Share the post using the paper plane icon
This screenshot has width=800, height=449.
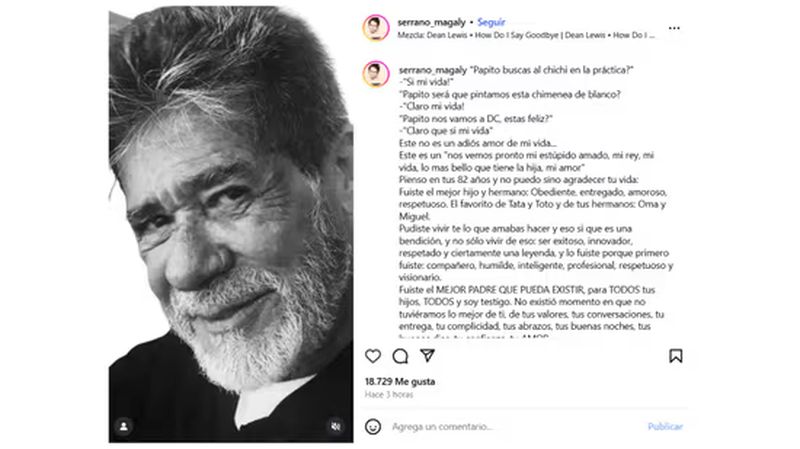click(427, 356)
